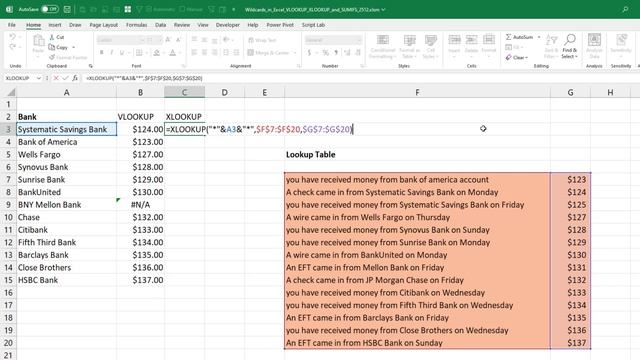Open the File tab
Image resolution: width=640 pixels, height=360 pixels.
click(x=12, y=25)
